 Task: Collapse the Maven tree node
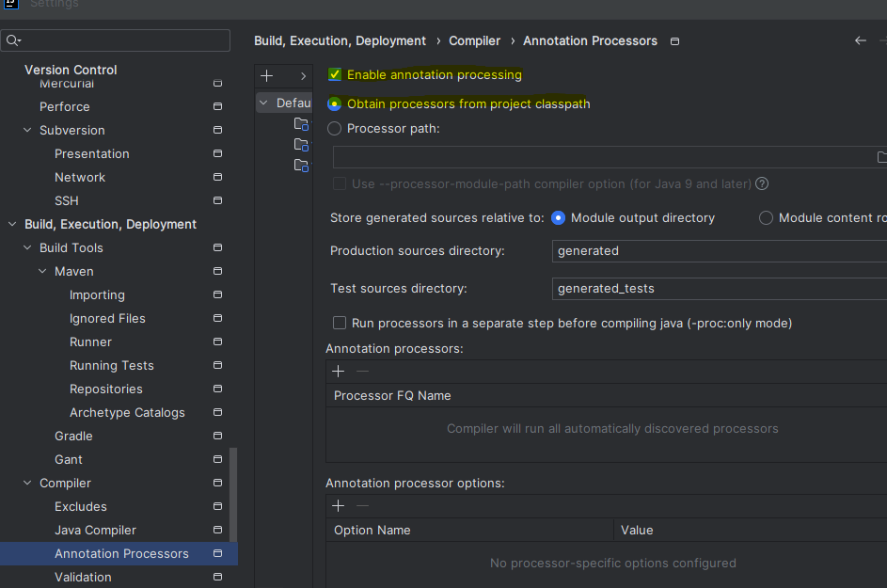pyautogui.click(x=41, y=271)
